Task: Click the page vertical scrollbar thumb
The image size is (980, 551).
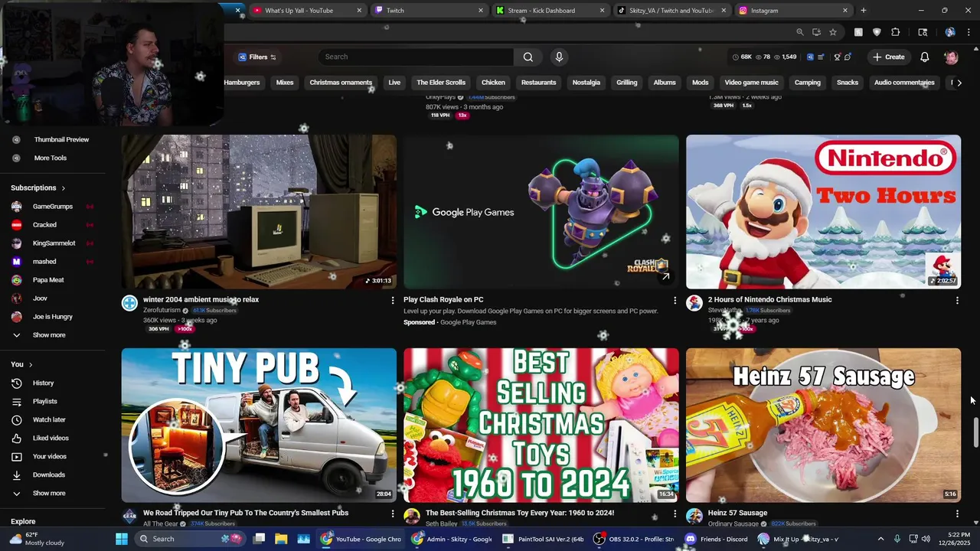Action: [975, 432]
